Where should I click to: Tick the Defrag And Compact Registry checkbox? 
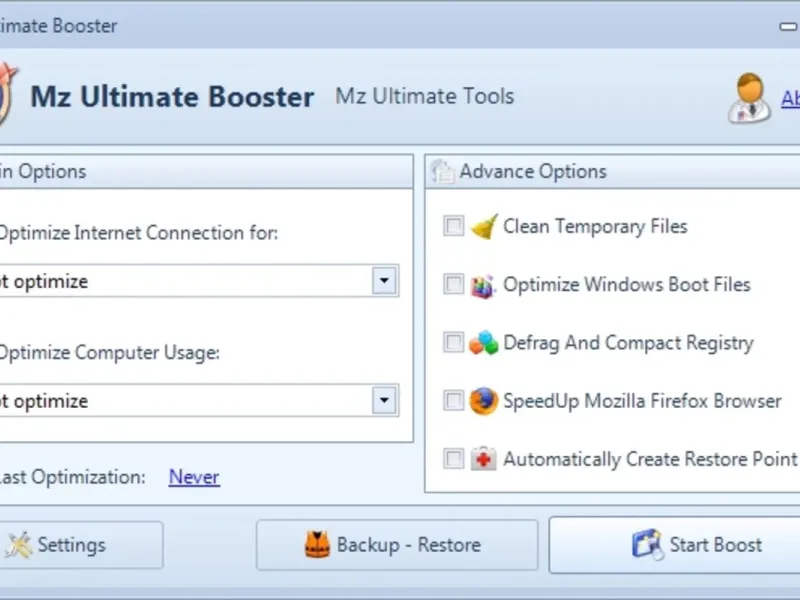[x=454, y=342]
